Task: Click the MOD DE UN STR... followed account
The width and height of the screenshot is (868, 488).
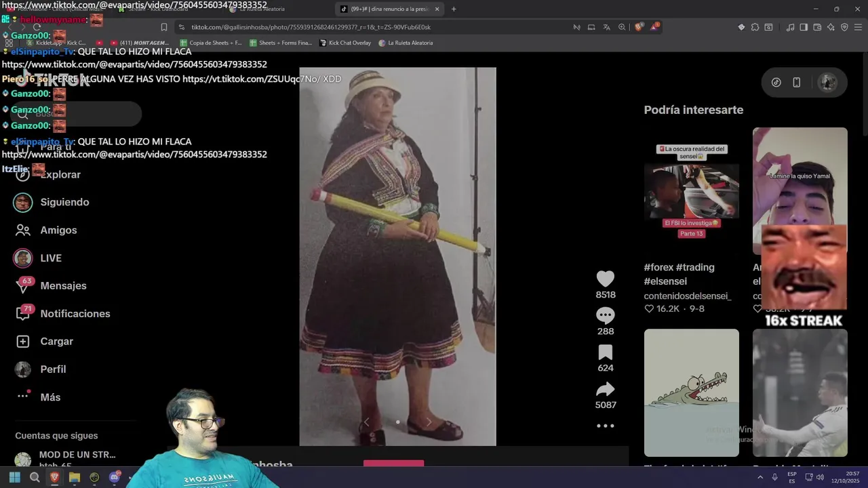Action: tap(68, 460)
